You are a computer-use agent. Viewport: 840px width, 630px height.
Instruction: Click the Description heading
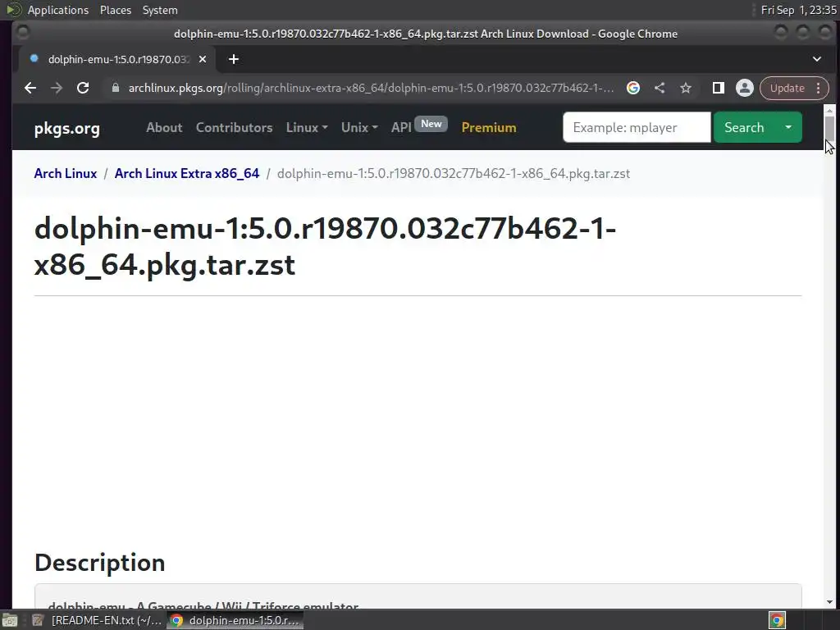(99, 563)
